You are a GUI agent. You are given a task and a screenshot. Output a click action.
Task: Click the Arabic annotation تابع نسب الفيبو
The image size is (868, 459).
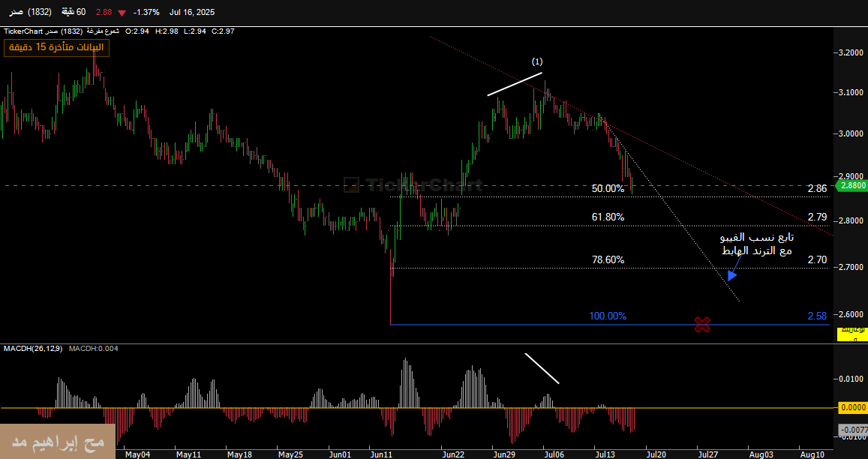[756, 238]
